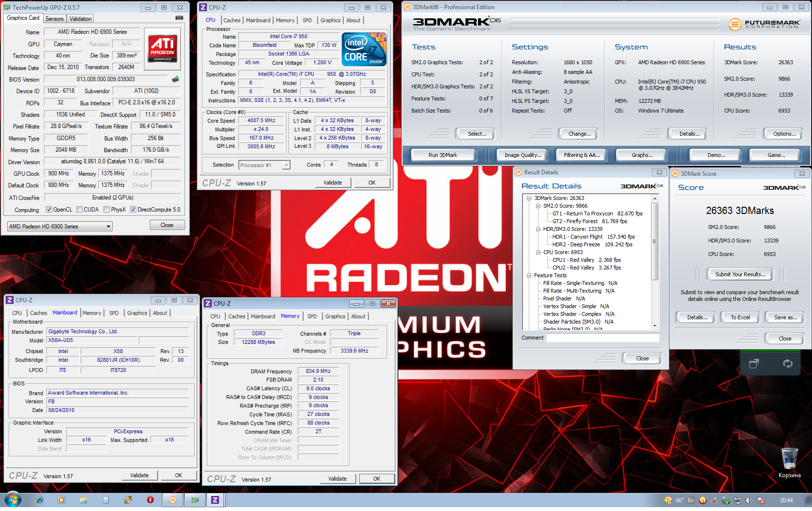This screenshot has width=812, height=511.
Task: Select GT1 - Return To Proxycon row
Action: click(597, 213)
